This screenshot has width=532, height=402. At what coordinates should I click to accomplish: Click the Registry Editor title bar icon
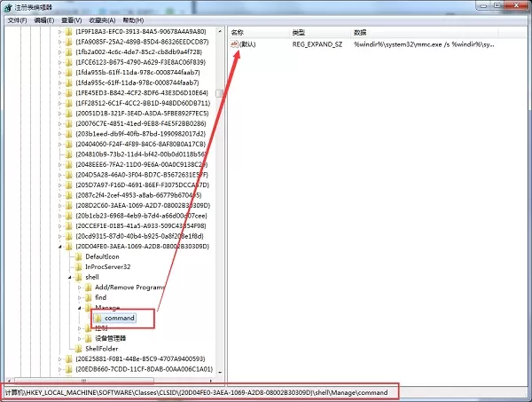[7, 7]
